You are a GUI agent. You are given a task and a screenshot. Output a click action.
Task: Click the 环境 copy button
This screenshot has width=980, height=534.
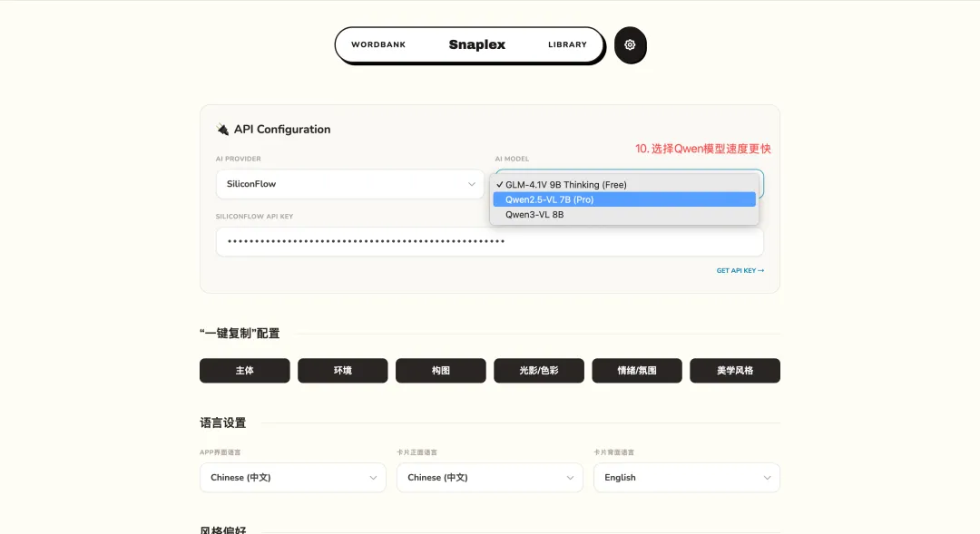[342, 371]
